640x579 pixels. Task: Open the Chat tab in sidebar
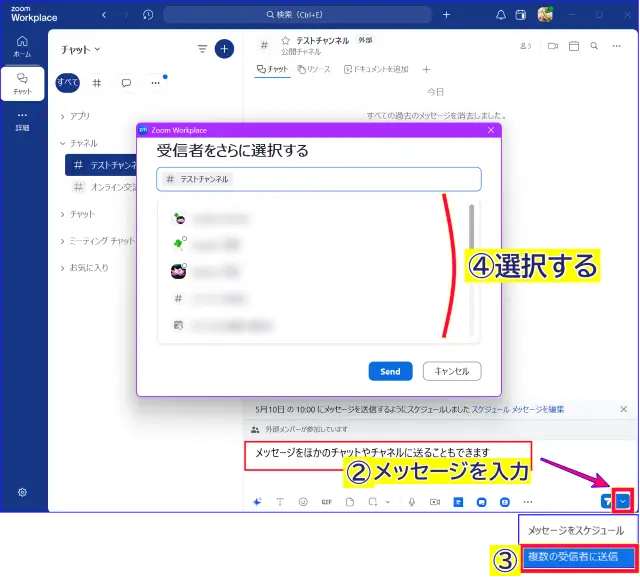[22, 84]
